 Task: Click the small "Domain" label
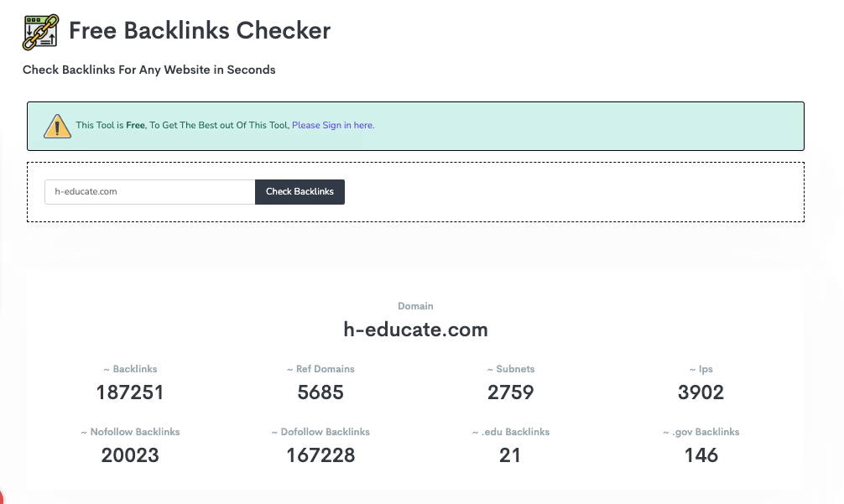415,306
